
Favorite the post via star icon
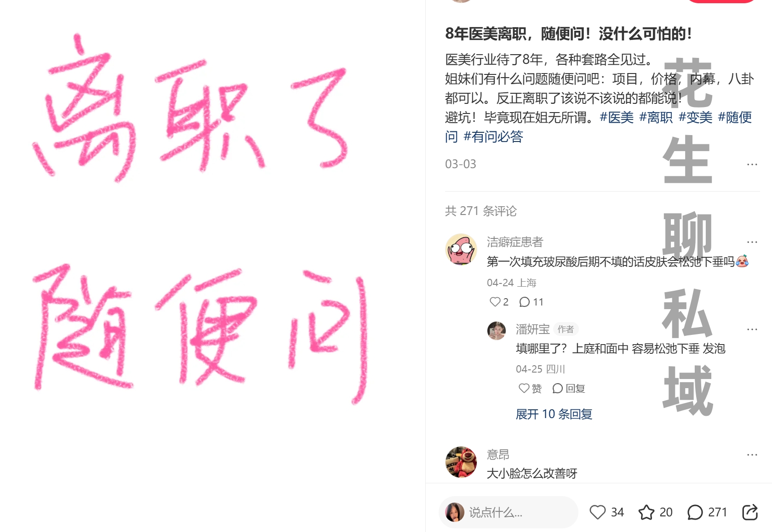point(646,512)
